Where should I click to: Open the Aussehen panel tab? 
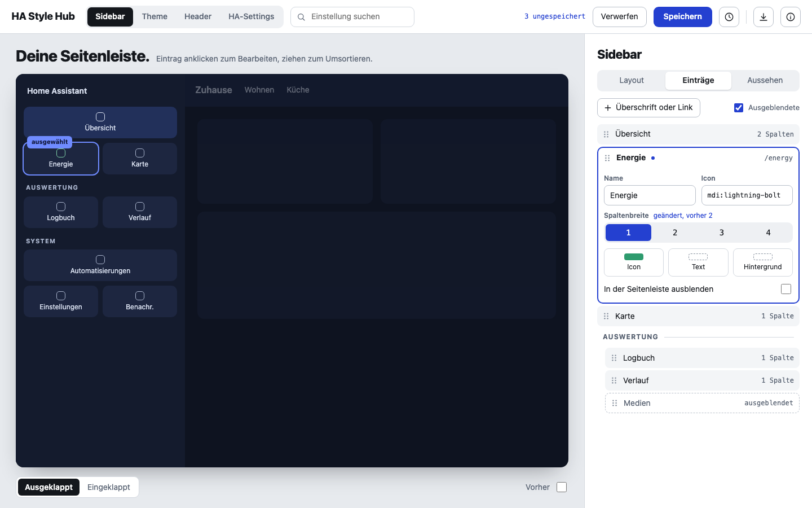(765, 80)
